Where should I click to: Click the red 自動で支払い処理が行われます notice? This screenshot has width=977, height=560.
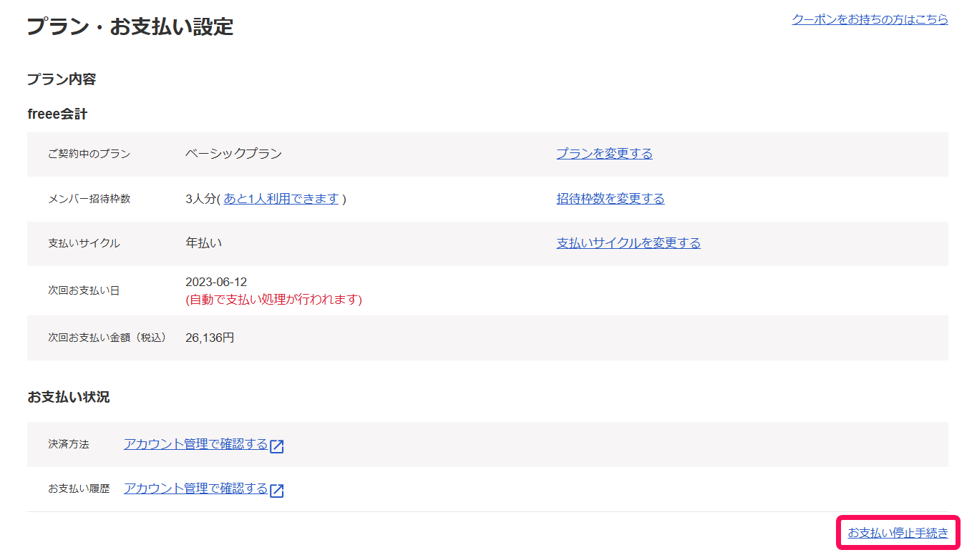click(273, 300)
